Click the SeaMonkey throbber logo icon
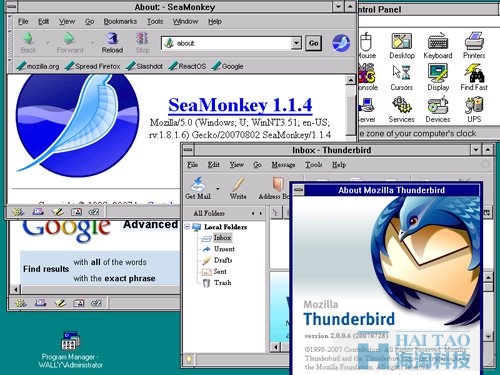The width and height of the screenshot is (500, 375). click(341, 43)
